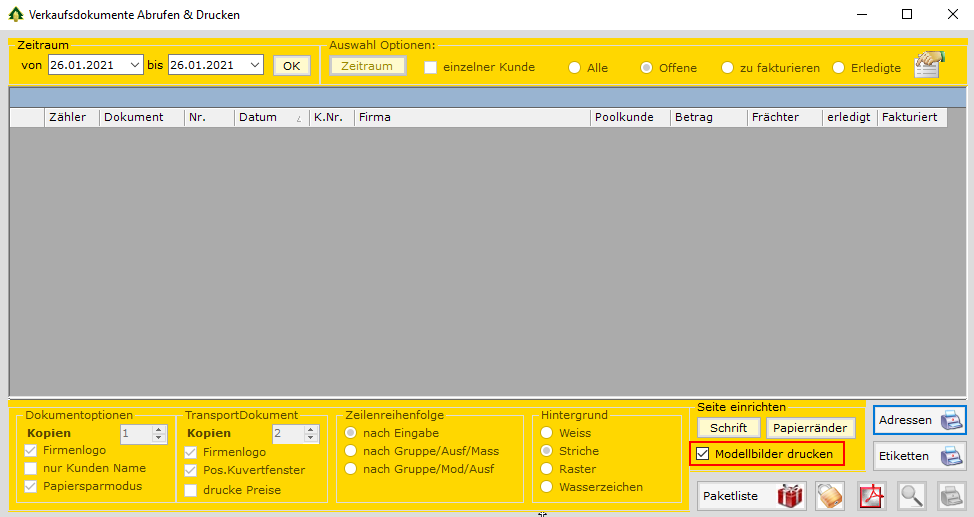Image resolution: width=974 pixels, height=517 pixels.
Task: Choose Weiss background option
Action: tap(547, 432)
